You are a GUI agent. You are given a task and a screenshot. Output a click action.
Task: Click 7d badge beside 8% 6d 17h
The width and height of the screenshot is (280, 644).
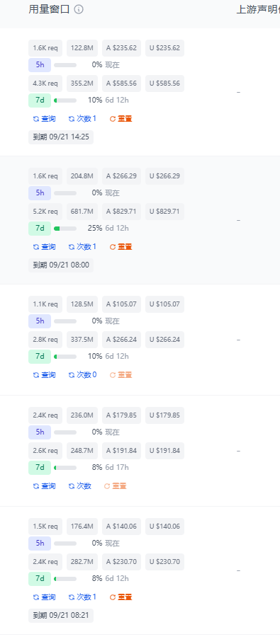[x=40, y=467]
